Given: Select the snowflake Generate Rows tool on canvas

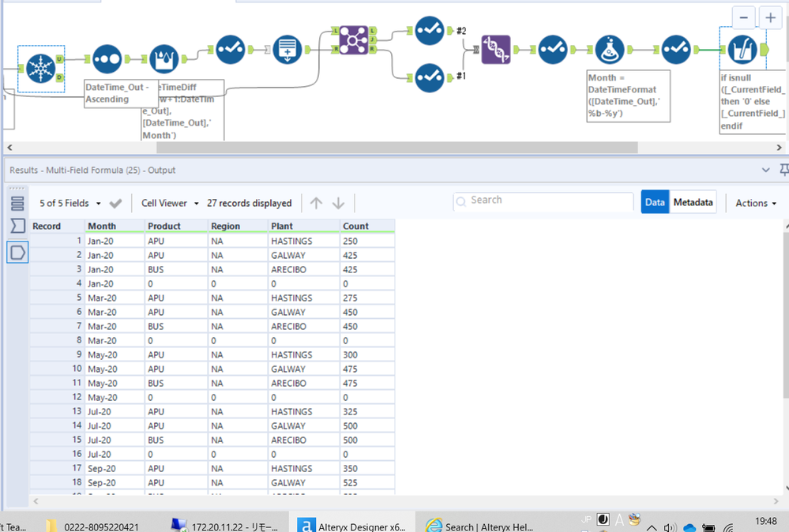Looking at the screenshot, I should pos(41,69).
